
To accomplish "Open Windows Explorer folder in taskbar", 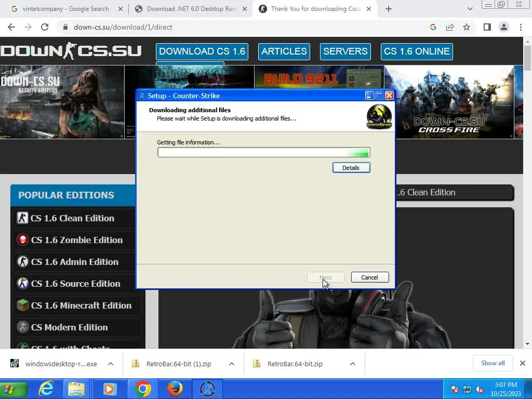I will point(76,389).
